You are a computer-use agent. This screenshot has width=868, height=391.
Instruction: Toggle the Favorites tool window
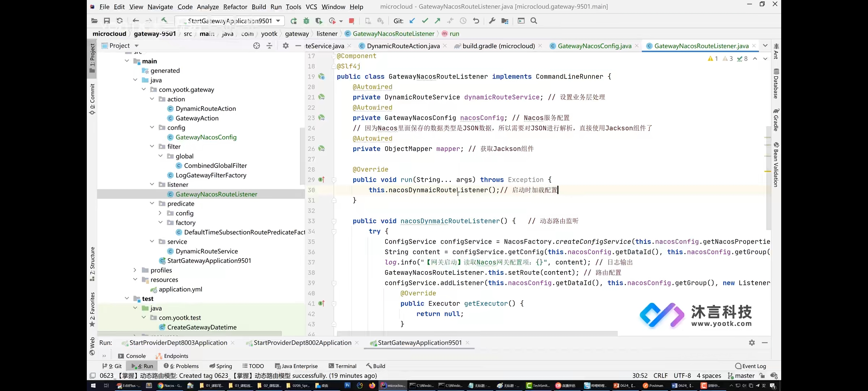point(92,310)
